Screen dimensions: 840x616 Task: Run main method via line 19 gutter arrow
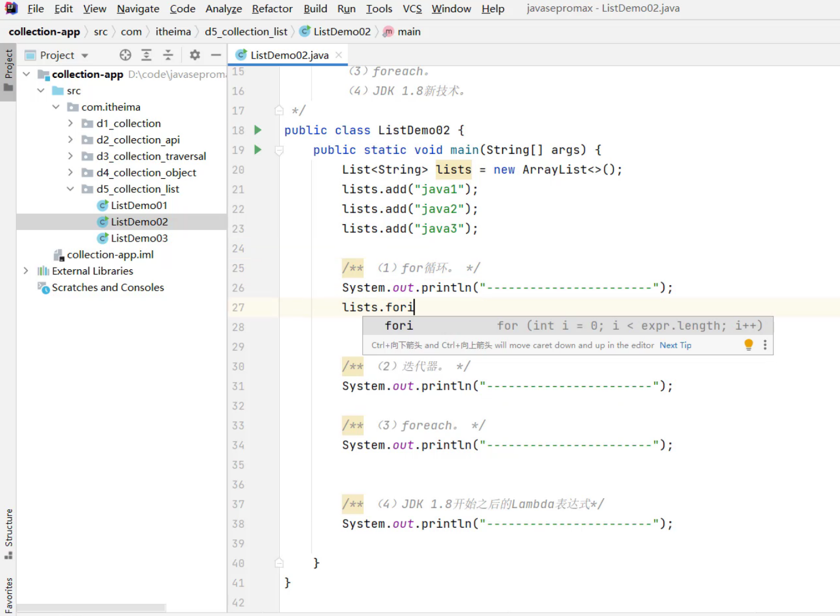pos(258,150)
